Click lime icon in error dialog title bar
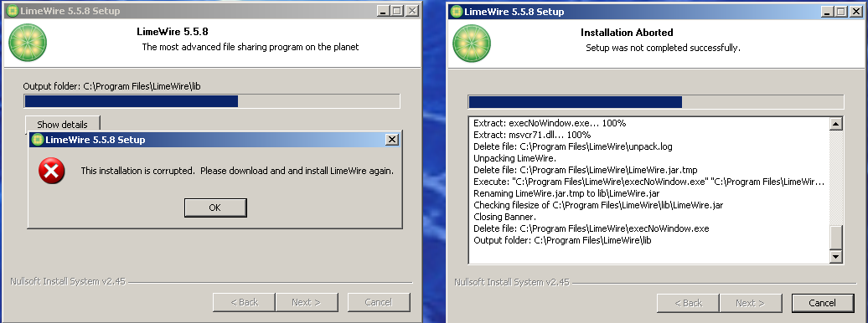This screenshot has width=868, height=323. point(38,140)
